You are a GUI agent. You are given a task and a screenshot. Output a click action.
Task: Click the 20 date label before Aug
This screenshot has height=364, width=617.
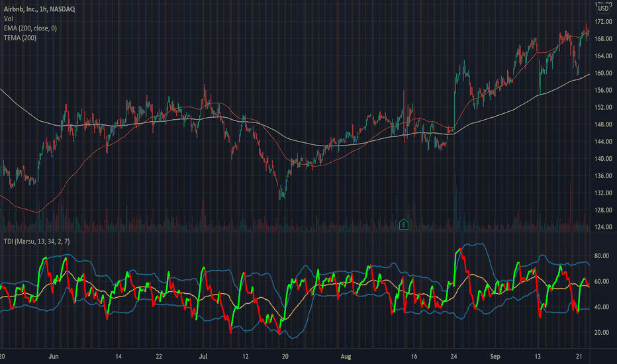(x=285, y=356)
